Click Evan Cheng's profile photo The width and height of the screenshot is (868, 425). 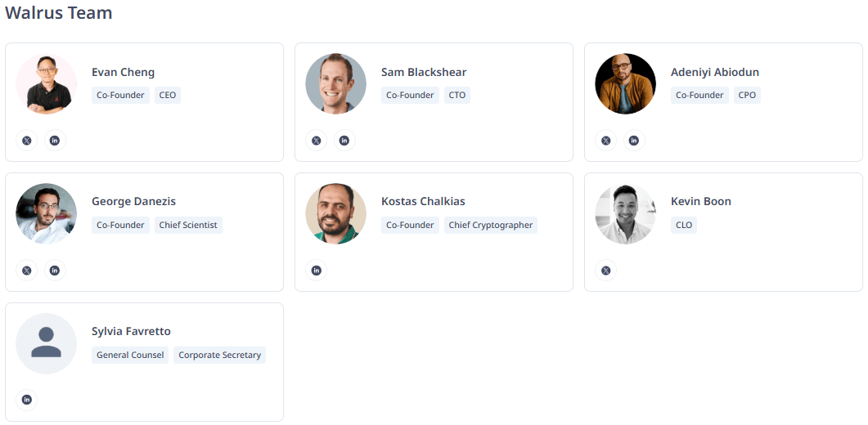click(x=47, y=84)
